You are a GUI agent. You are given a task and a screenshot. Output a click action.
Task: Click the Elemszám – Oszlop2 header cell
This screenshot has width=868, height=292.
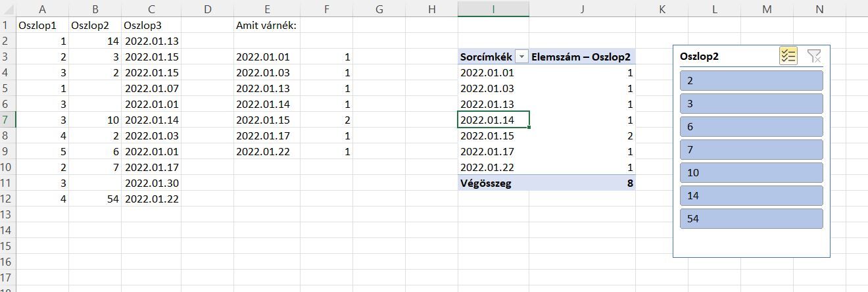pyautogui.click(x=582, y=57)
